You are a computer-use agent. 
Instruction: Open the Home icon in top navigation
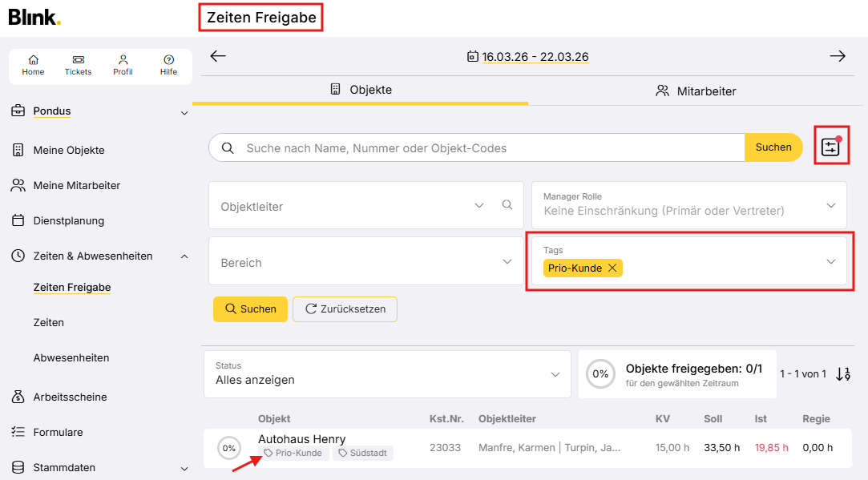(x=33, y=65)
